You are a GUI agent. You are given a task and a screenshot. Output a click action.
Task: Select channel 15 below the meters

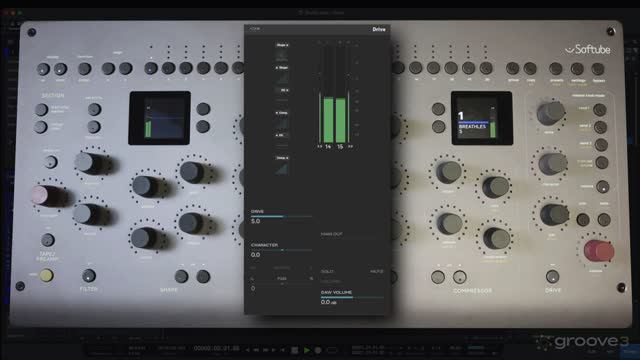(340, 146)
